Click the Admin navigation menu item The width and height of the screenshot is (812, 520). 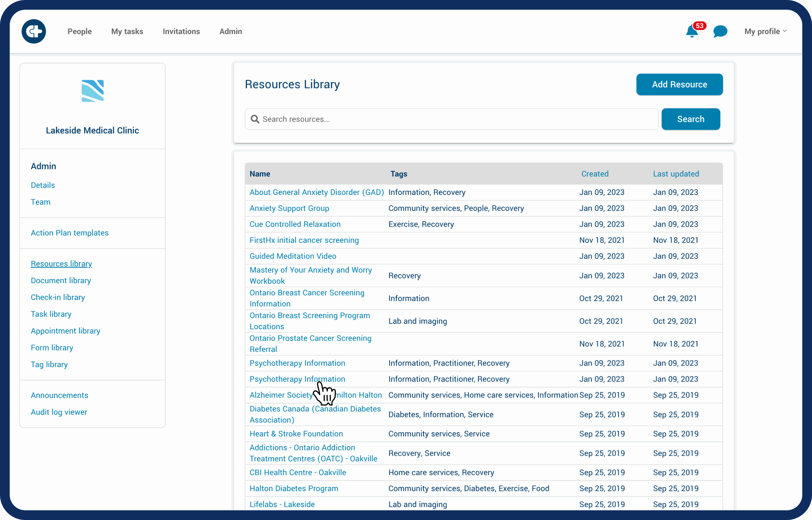tap(231, 31)
